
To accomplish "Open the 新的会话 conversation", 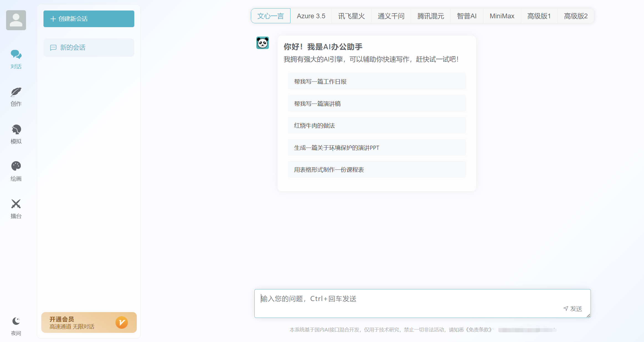I will click(89, 47).
